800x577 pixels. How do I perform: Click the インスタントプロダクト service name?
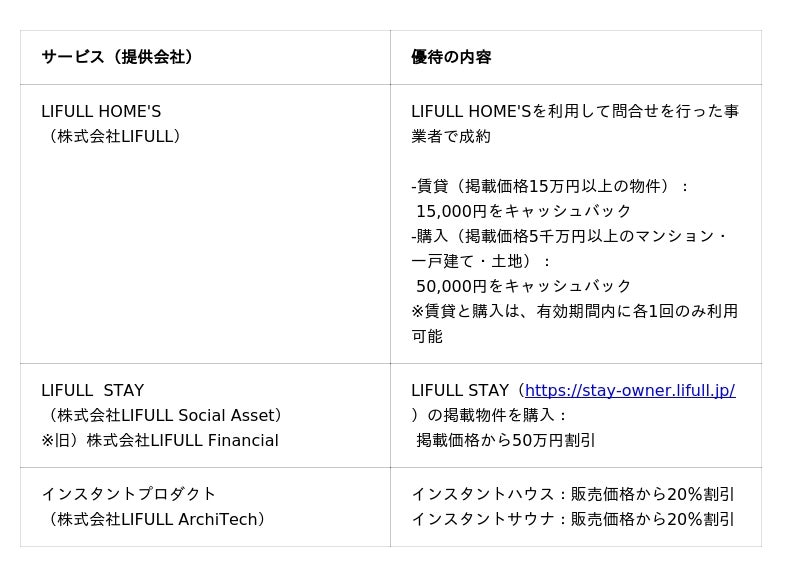click(x=129, y=494)
